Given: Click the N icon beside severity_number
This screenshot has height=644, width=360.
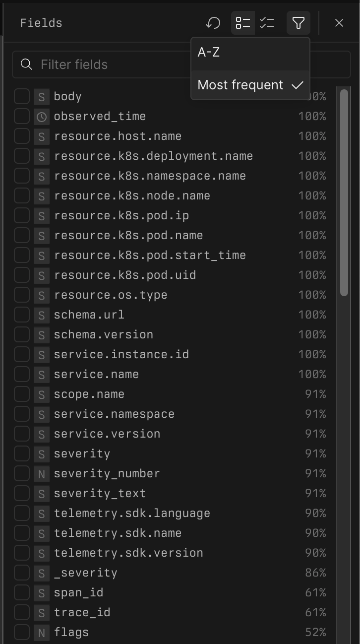Looking at the screenshot, I should [x=41, y=473].
